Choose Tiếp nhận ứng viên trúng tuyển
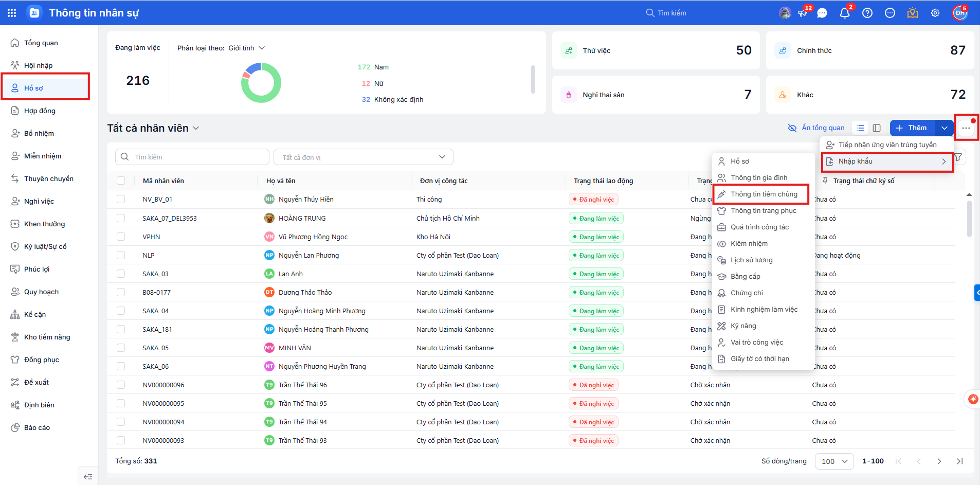The image size is (980, 485). coord(887,145)
